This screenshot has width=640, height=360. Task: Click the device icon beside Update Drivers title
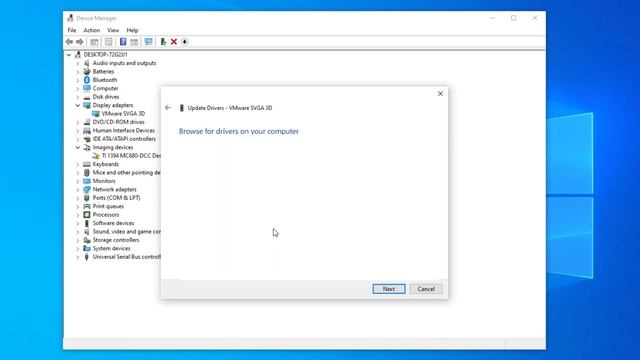[182, 108]
